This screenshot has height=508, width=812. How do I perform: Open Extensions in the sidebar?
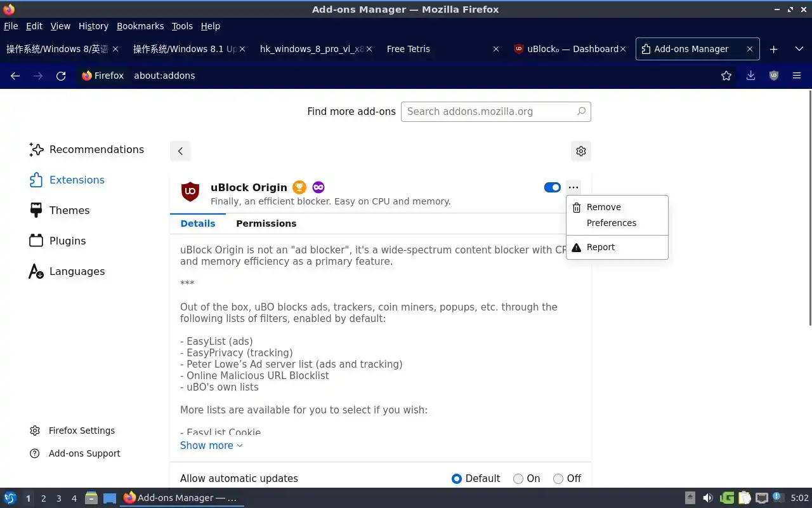tap(67, 180)
